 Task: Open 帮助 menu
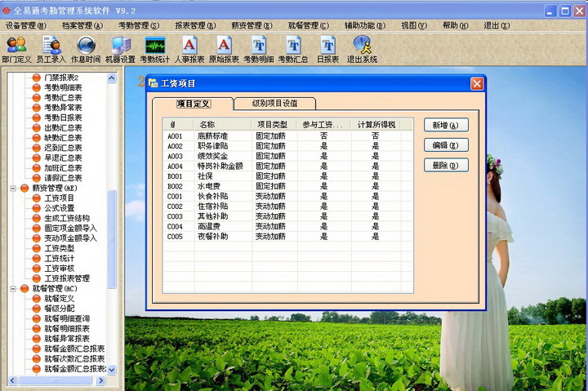[x=455, y=25]
